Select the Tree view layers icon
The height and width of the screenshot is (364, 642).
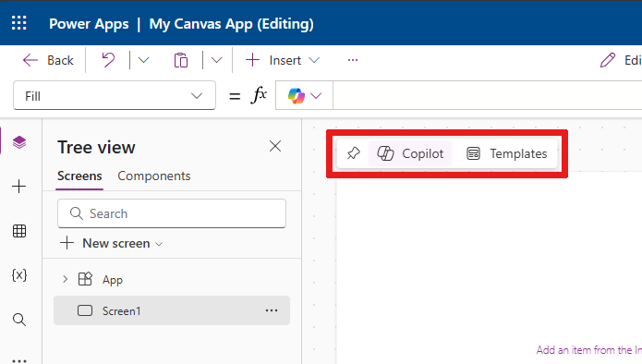pos(19,142)
